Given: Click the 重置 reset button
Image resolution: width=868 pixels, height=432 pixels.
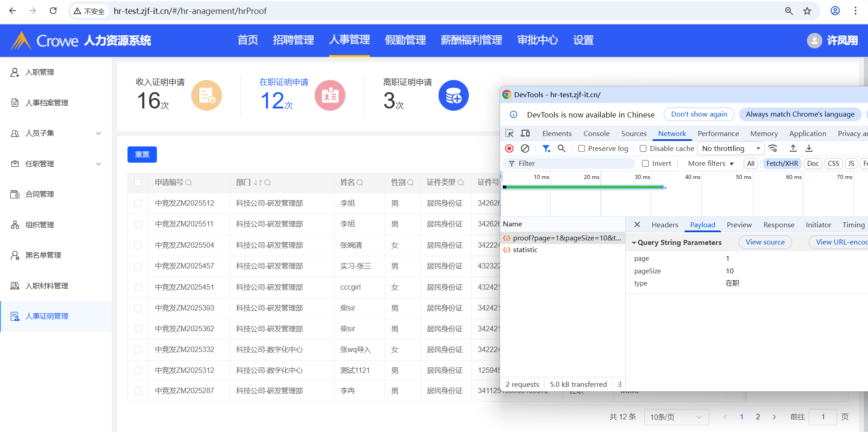Looking at the screenshot, I should (x=142, y=155).
